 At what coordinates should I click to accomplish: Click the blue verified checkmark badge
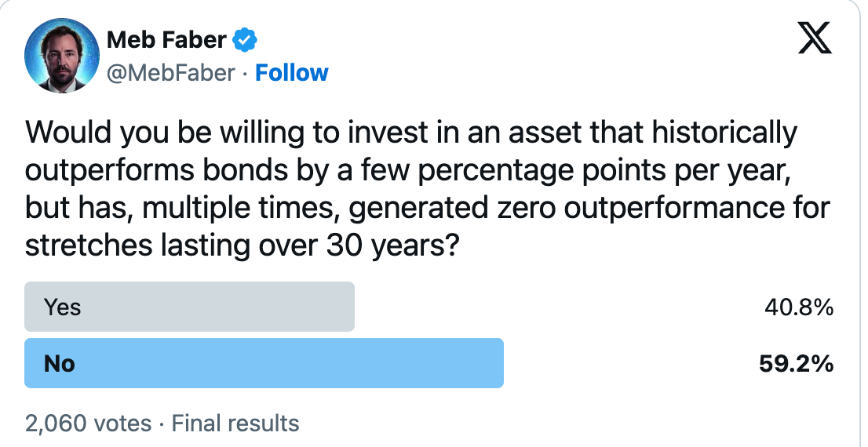click(x=245, y=40)
